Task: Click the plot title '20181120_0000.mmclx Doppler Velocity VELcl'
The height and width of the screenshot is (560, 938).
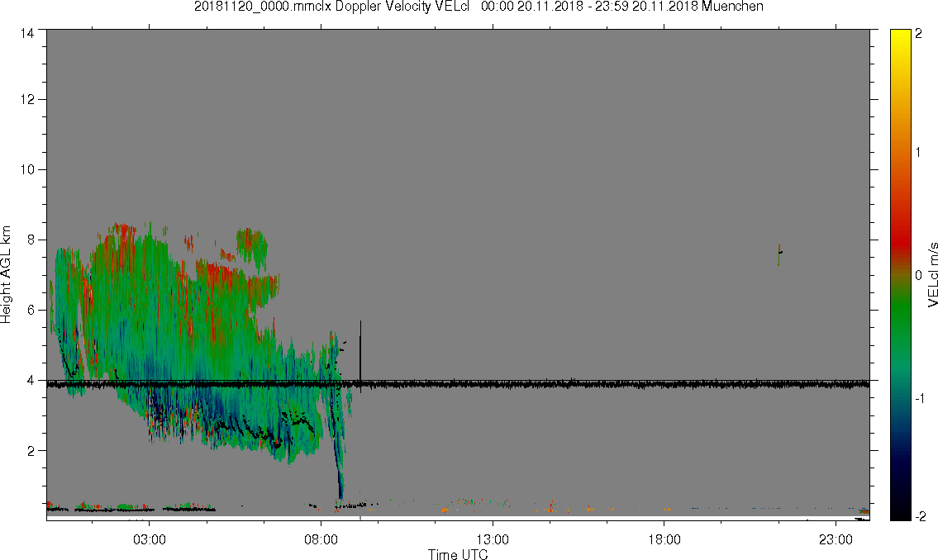Action: click(332, 7)
